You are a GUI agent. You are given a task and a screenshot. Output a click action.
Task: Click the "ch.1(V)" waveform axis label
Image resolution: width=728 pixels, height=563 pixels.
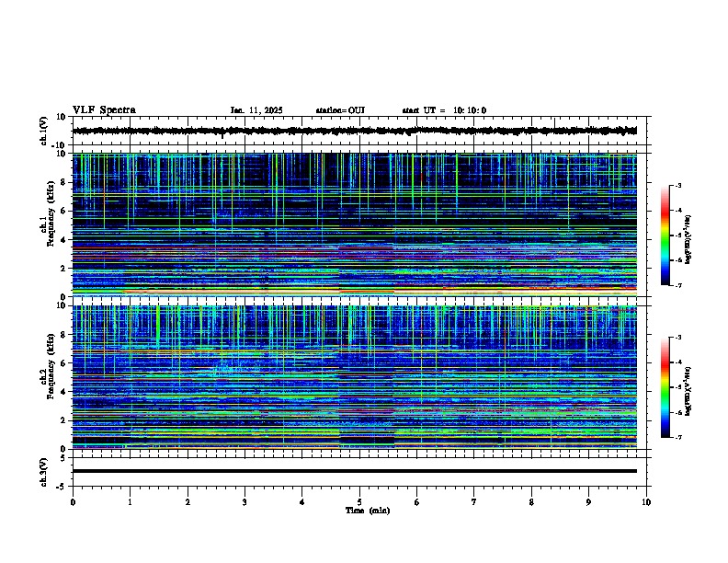coord(43,131)
